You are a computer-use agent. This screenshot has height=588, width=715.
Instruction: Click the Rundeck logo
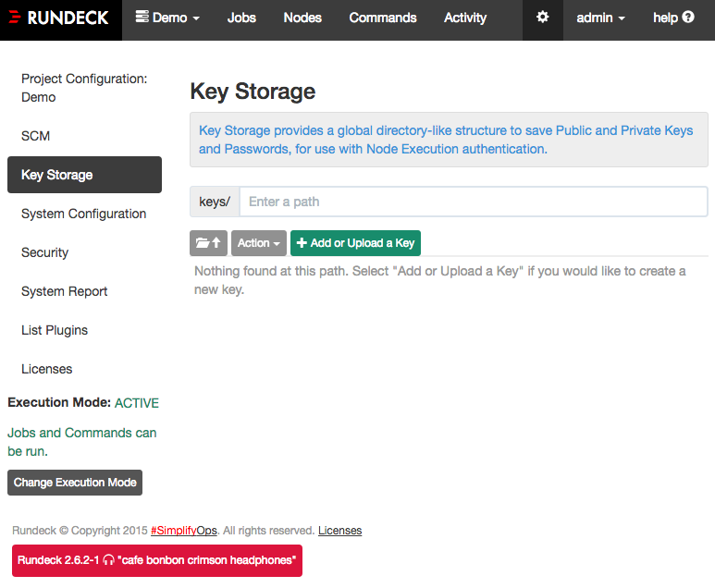pyautogui.click(x=60, y=18)
